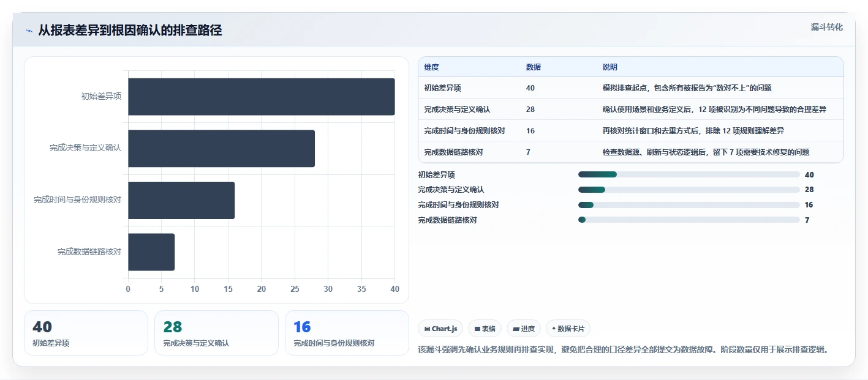Viewport: 868px width, 380px height.
Task: Click the 漏斗转化 label in the header
Action: [x=826, y=27]
